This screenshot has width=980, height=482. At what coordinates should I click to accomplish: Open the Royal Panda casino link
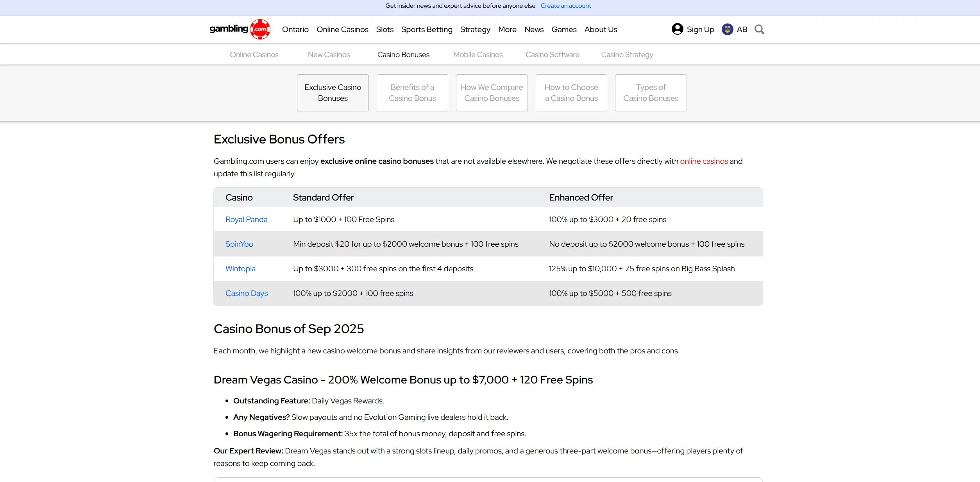coord(246,219)
